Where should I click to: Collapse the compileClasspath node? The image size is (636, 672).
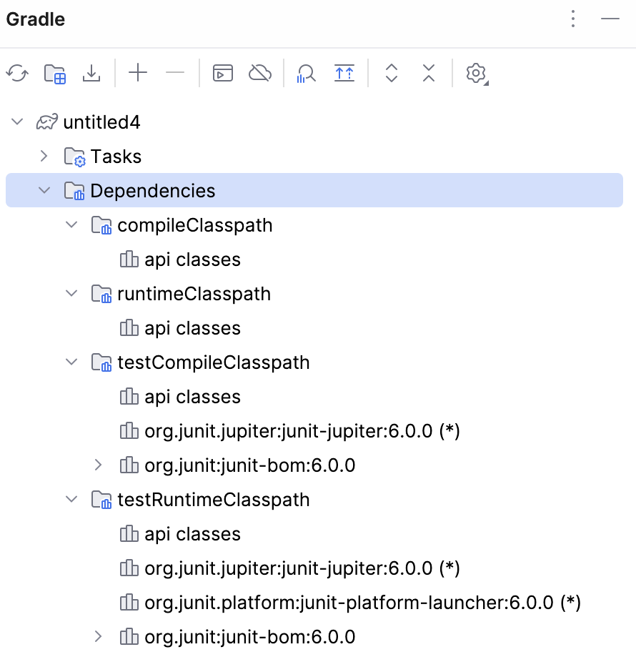pos(71,224)
